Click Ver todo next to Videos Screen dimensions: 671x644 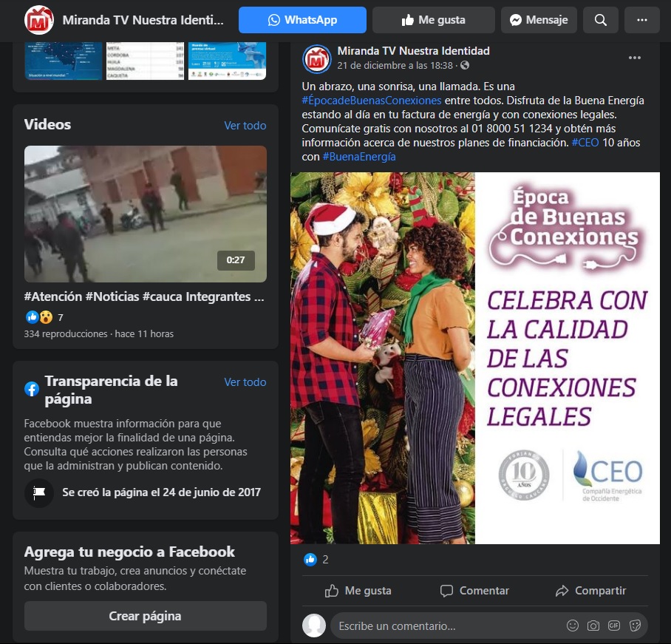(245, 126)
